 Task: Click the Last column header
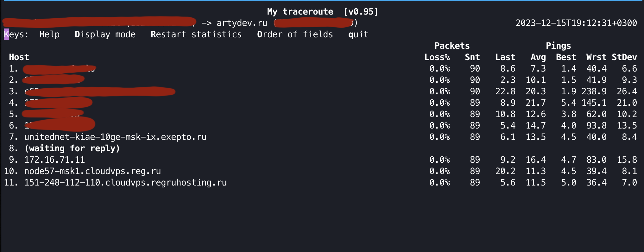tap(505, 57)
